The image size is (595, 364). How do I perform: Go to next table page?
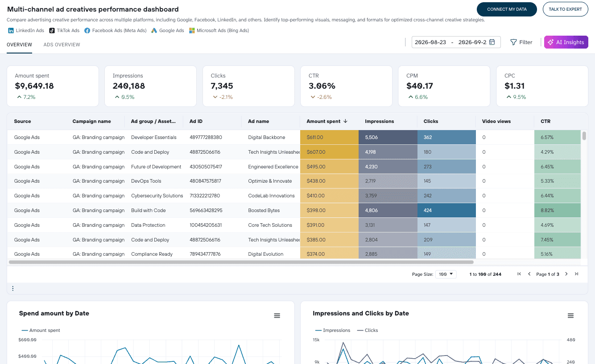(x=566, y=274)
